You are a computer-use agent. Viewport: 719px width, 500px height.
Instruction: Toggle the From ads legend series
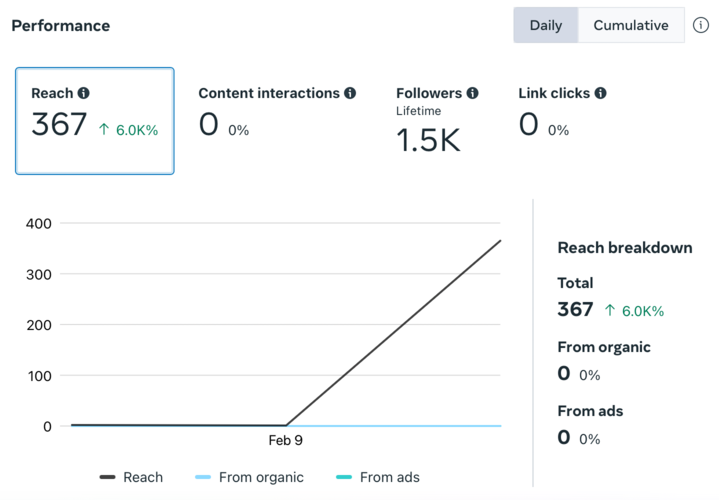[x=378, y=477]
